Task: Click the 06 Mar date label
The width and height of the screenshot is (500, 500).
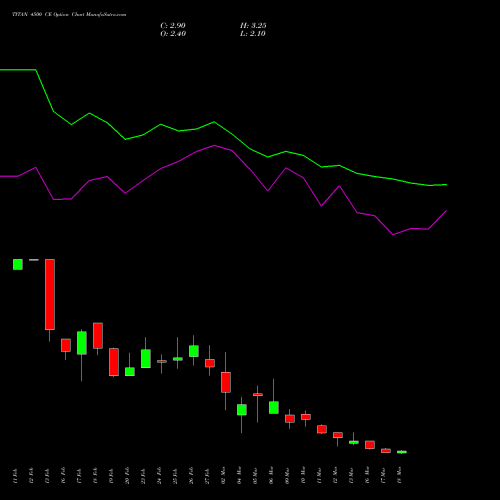Action: [271, 476]
